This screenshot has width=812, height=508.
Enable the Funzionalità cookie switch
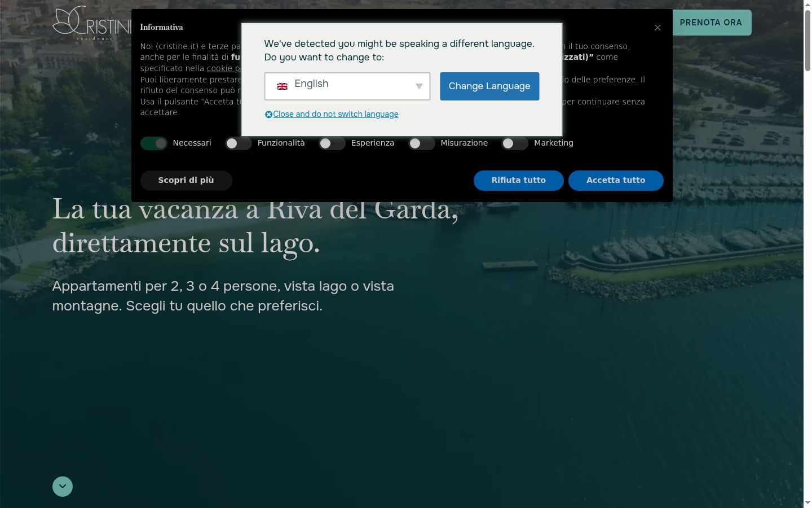(239, 143)
